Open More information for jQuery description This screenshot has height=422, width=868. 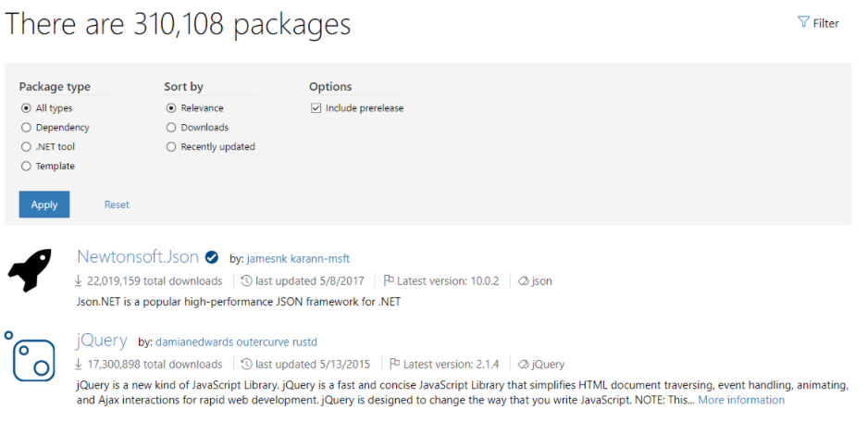741,400
